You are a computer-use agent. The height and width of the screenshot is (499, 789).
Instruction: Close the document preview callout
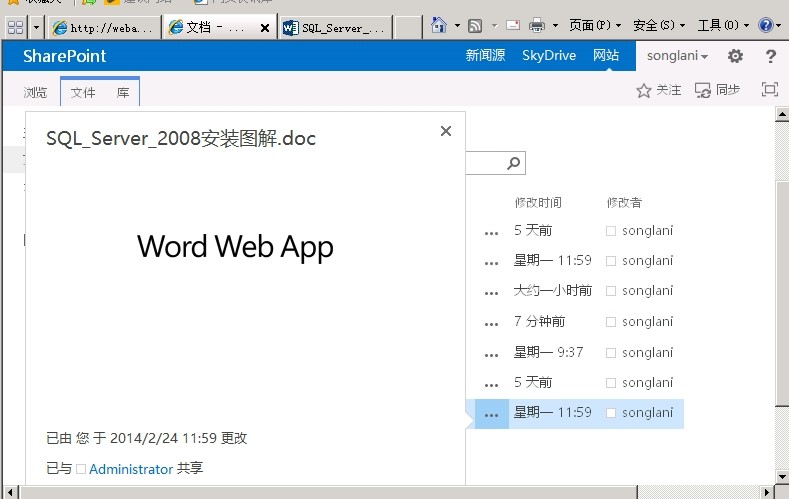446,131
